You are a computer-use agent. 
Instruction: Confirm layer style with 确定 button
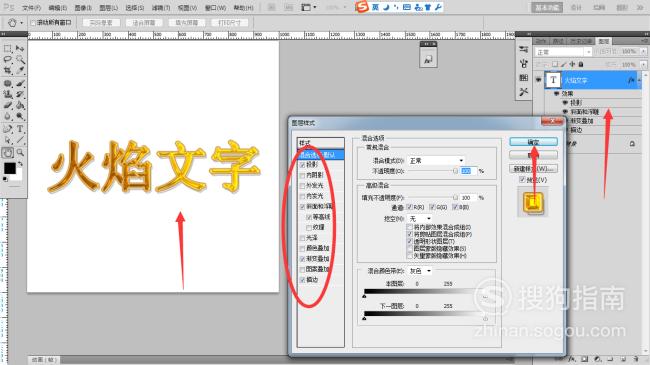coord(534,142)
